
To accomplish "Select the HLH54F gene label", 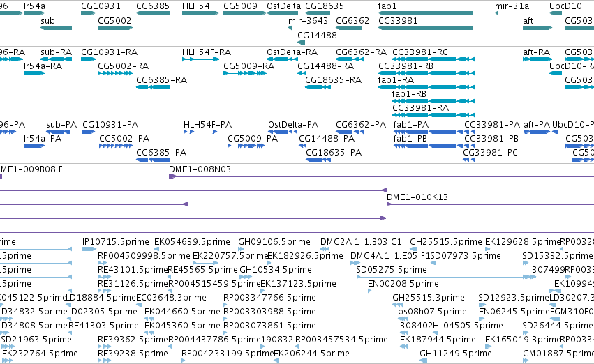I will point(198,6).
